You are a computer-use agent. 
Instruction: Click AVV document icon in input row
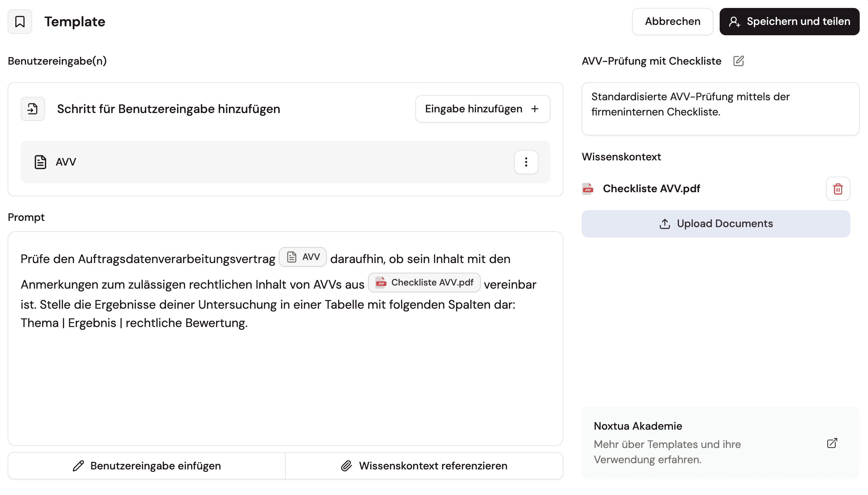(40, 162)
